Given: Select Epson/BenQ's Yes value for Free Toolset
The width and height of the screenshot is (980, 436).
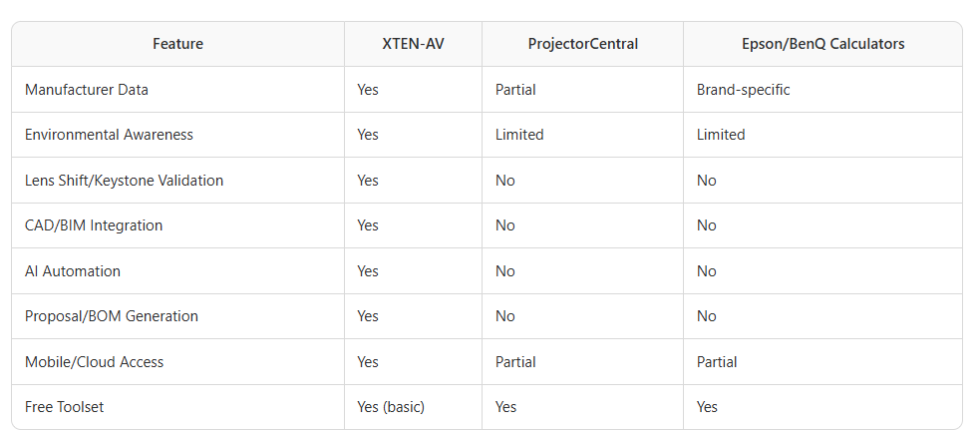Looking at the screenshot, I should pos(707,407).
